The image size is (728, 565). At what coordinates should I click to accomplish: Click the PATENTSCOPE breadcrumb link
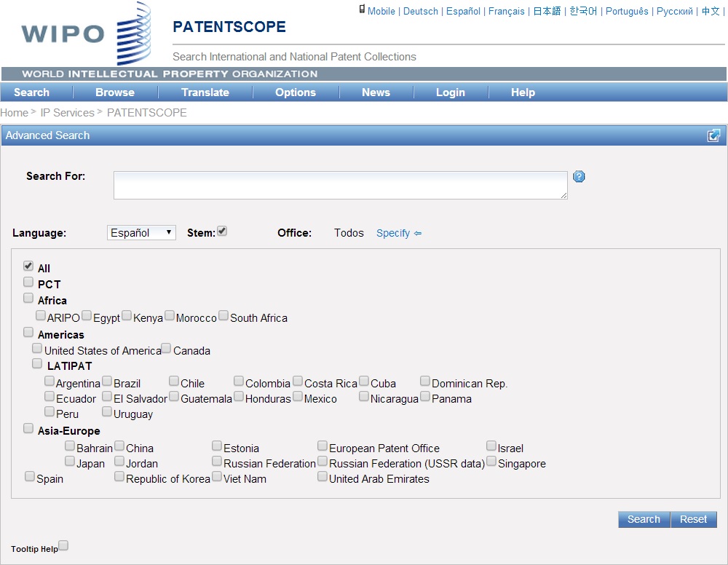click(147, 113)
